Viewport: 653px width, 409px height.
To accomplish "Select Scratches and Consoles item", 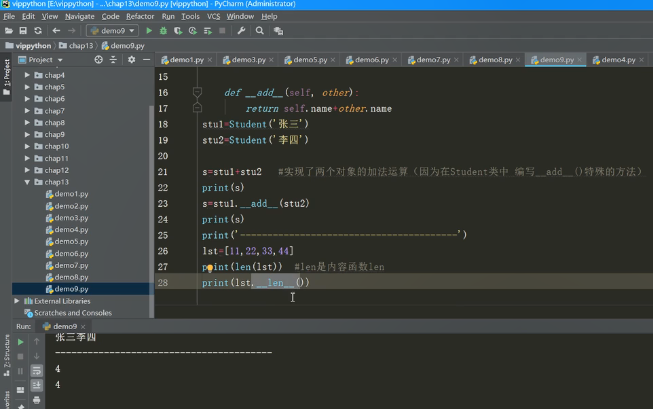I will pyautogui.click(x=73, y=313).
